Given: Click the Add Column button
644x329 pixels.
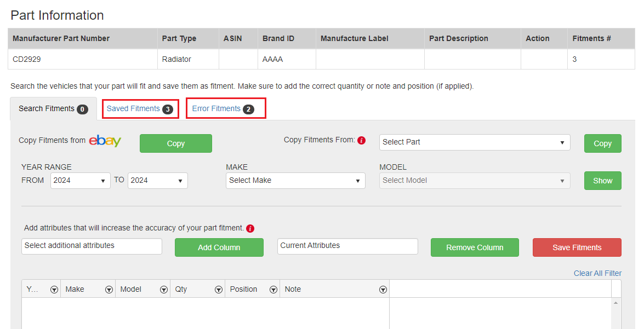Looking at the screenshot, I should [x=219, y=247].
